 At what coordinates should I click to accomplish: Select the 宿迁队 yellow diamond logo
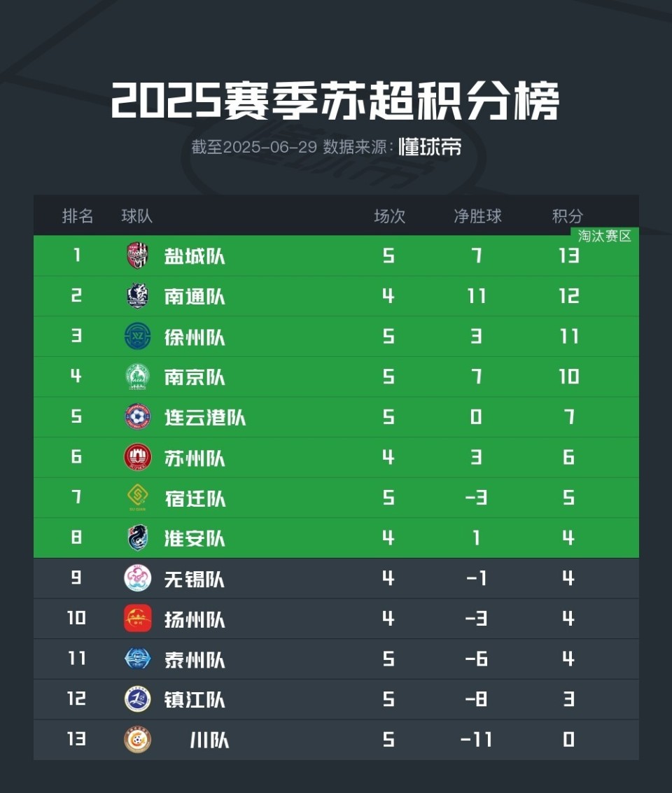pos(137,497)
